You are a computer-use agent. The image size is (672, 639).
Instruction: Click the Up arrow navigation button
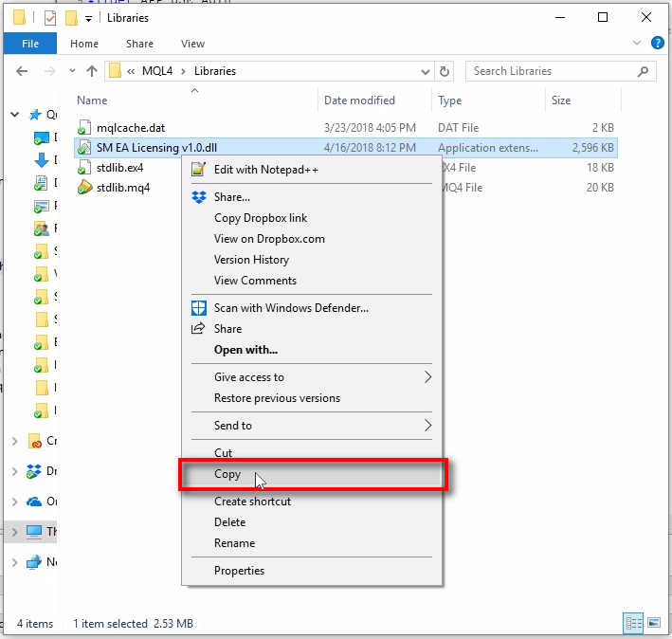coord(92,71)
